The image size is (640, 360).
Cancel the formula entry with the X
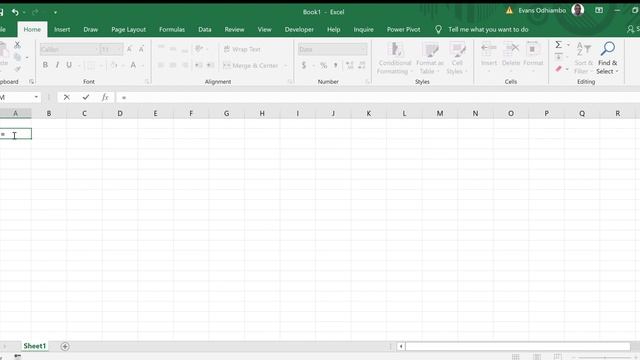click(67, 97)
